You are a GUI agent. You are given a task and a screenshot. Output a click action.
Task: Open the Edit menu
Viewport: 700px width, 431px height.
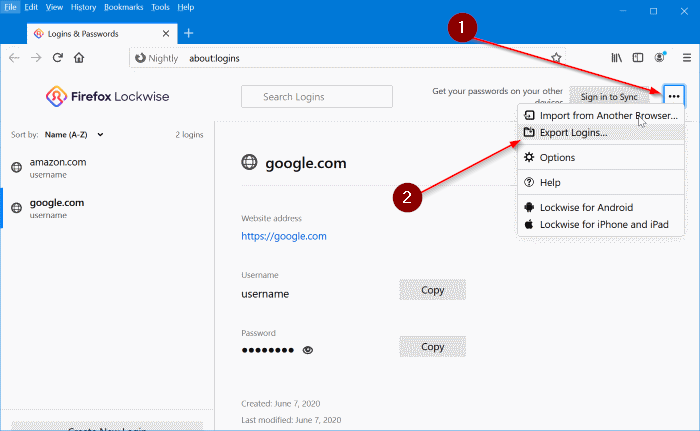tap(31, 7)
